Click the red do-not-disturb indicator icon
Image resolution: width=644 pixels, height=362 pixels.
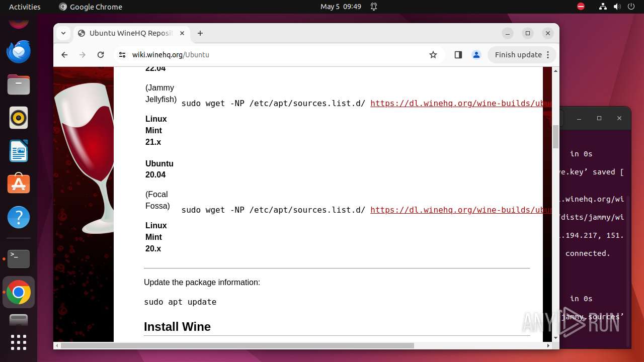click(x=581, y=7)
